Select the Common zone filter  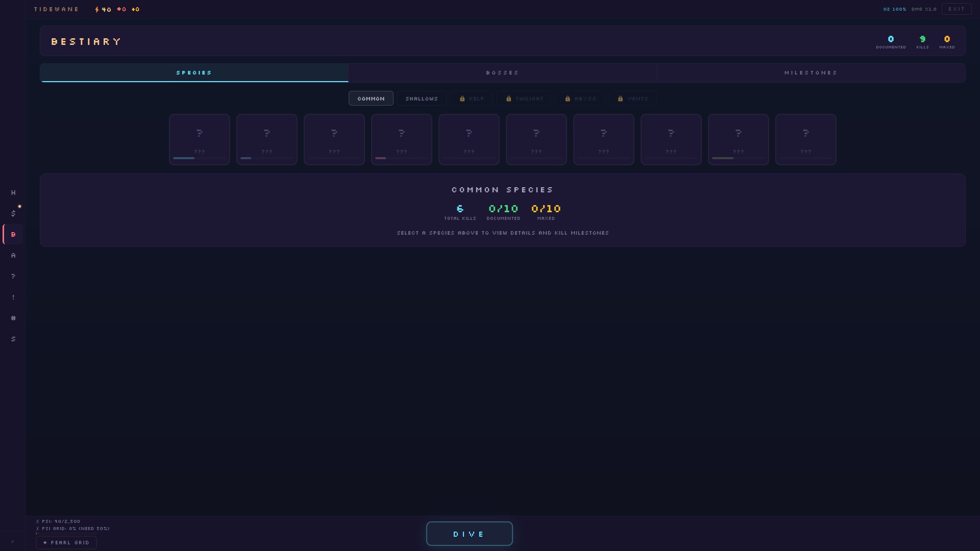coord(371,98)
